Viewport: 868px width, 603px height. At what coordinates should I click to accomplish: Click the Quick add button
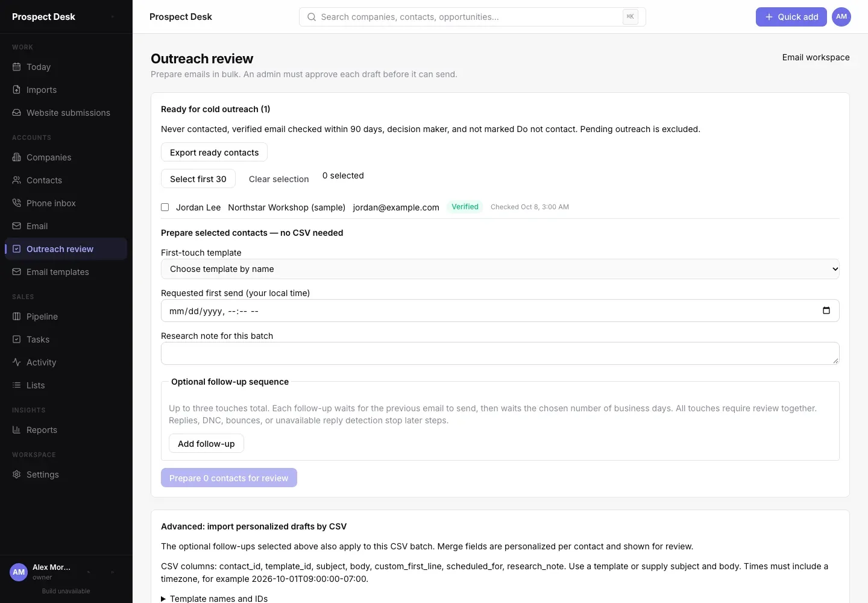[x=791, y=17]
